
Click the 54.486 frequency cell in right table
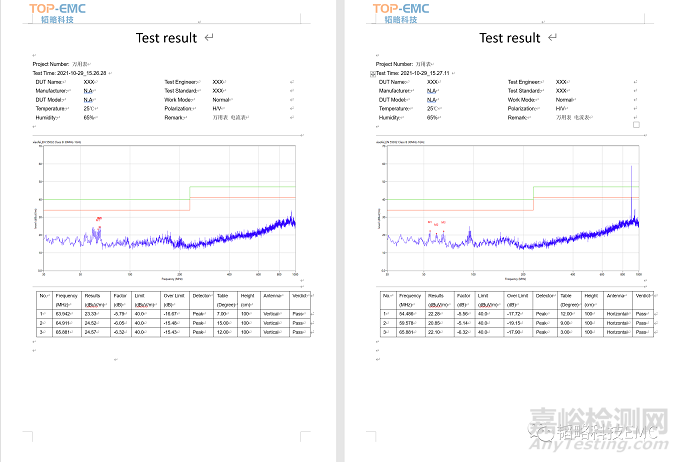(x=409, y=314)
